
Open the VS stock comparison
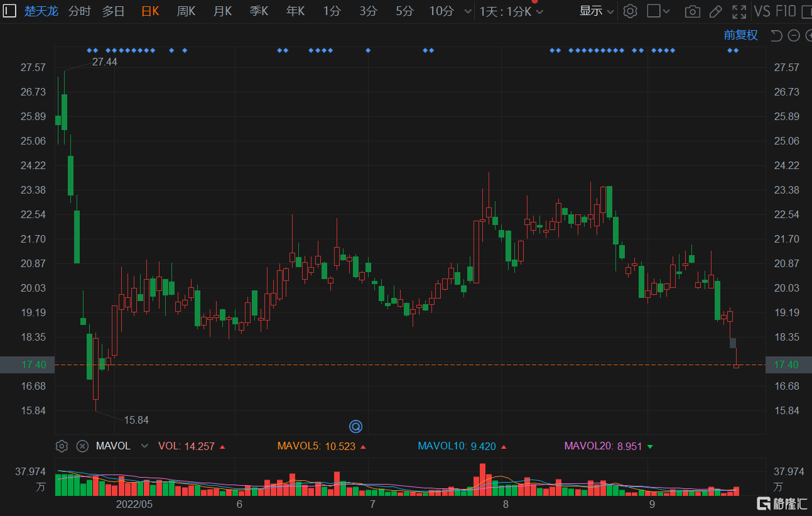762,11
